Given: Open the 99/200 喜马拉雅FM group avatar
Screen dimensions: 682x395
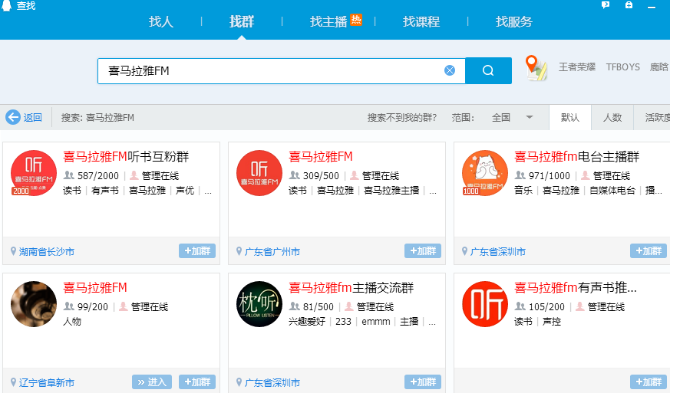Looking at the screenshot, I should coord(33,304).
